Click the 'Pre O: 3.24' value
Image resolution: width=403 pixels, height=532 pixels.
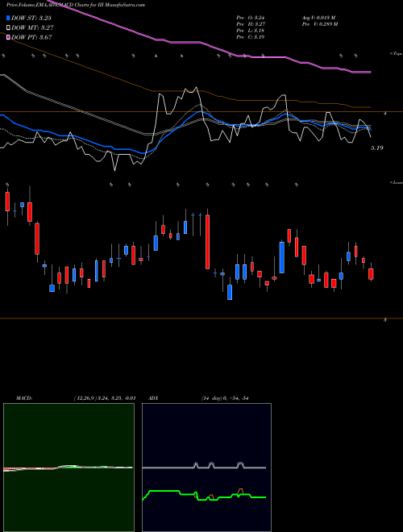coord(251,18)
